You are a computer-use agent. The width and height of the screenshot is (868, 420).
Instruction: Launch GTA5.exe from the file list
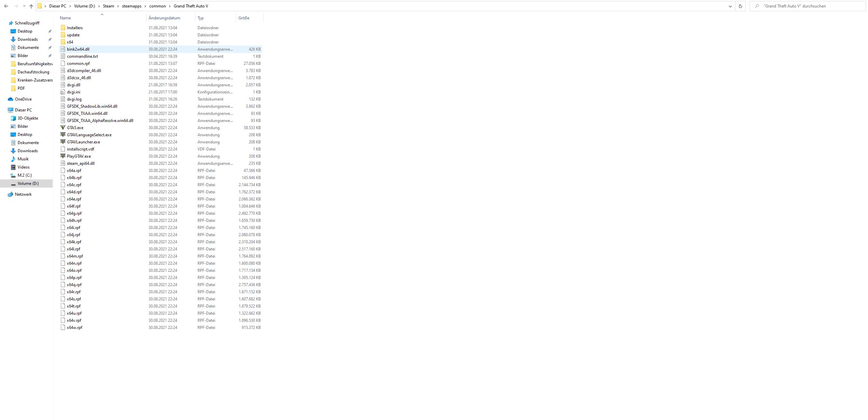[x=75, y=127]
